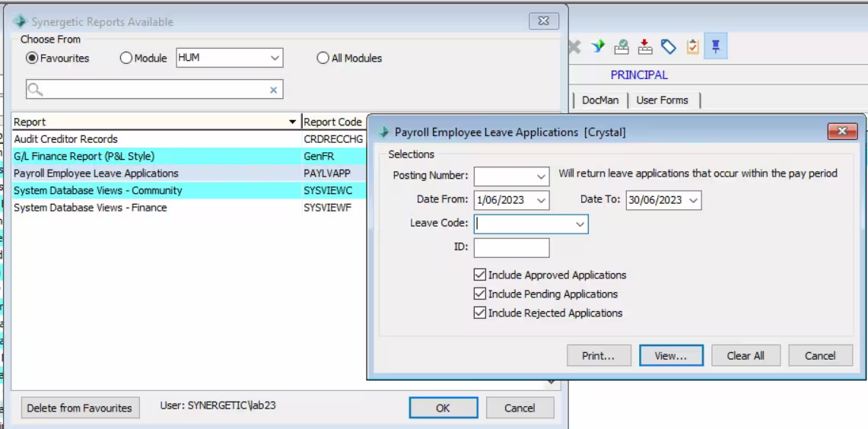
Task: Select the Module radio button
Action: pos(126,58)
